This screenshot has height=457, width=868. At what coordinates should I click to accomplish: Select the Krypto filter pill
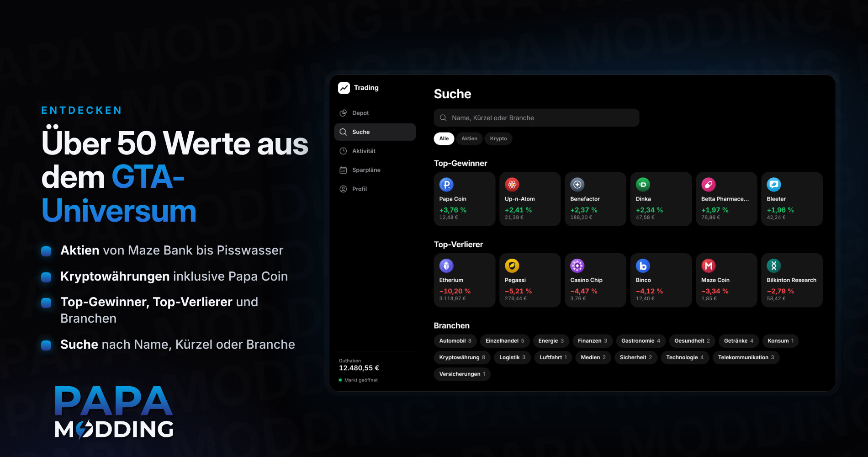click(x=498, y=138)
